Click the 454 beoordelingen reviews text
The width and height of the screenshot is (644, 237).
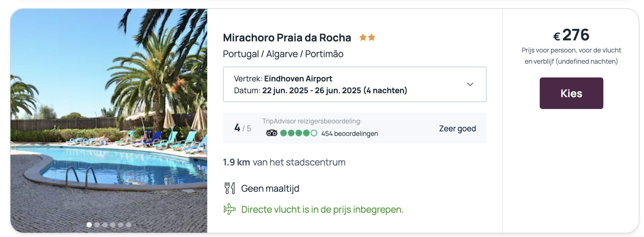(350, 134)
